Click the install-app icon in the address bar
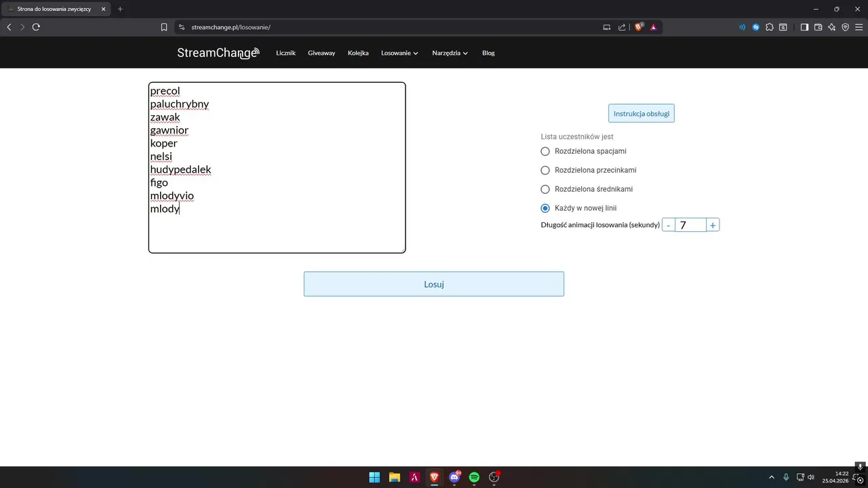 (x=607, y=27)
